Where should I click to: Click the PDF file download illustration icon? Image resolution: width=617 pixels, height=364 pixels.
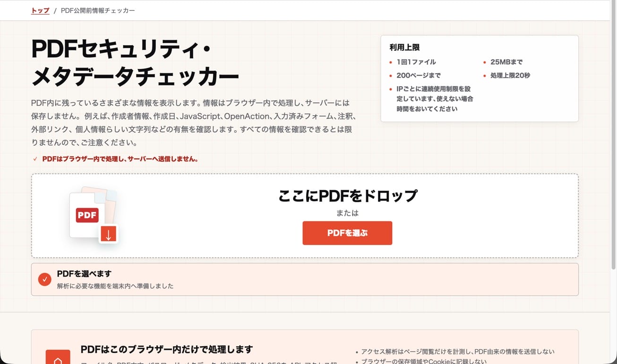[94, 215]
